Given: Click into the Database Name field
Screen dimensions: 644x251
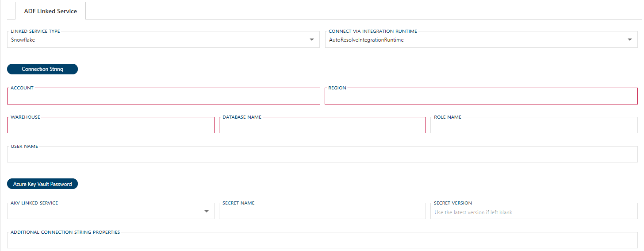Looking at the screenshot, I should pyautogui.click(x=322, y=125).
